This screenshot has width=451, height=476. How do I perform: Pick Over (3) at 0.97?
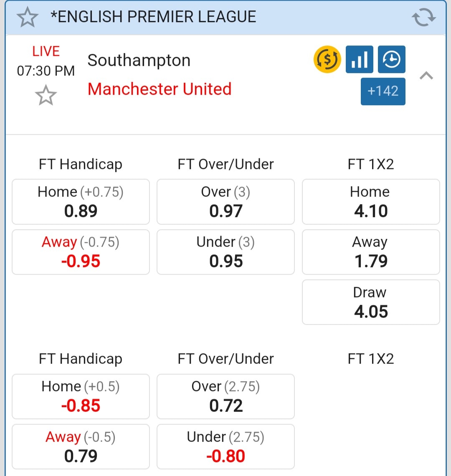(x=225, y=202)
